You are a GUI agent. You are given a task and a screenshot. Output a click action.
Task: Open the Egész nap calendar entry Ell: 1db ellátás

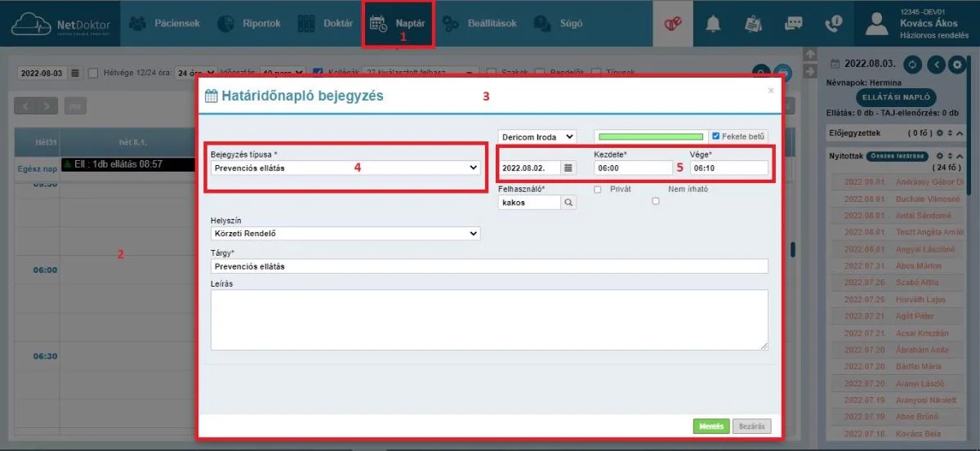[129, 164]
